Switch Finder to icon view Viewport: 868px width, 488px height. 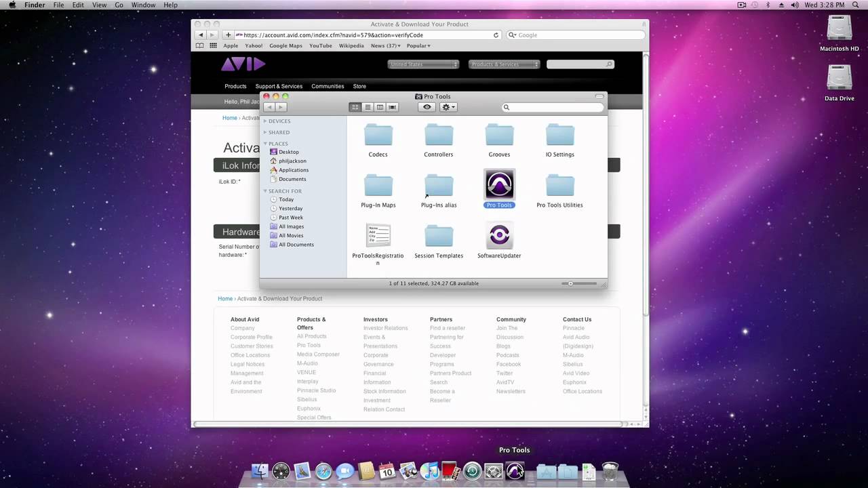pos(355,107)
